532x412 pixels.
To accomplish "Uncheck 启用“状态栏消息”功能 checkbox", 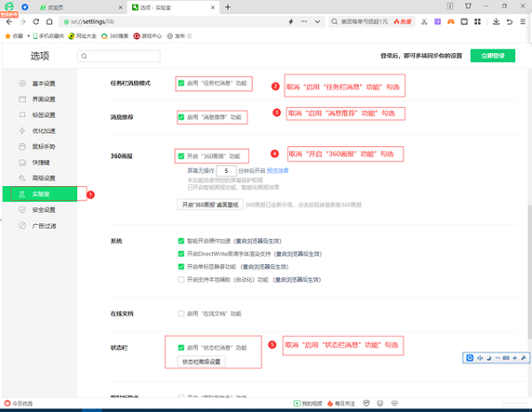I will [181, 347].
